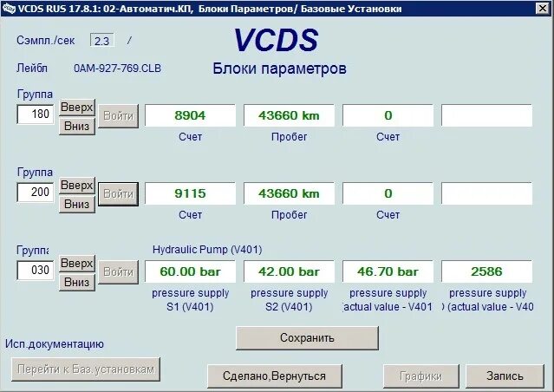Screen dimensions: 554x392
Task: Select the 2586 value field
Action: [487, 271]
